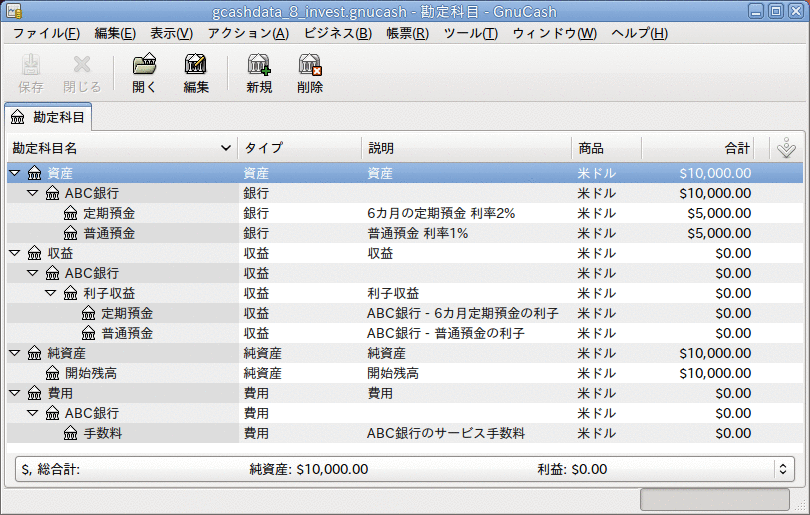Click the status bar progress area
Image resolution: width=810 pixels, height=515 pixels.
715,500
